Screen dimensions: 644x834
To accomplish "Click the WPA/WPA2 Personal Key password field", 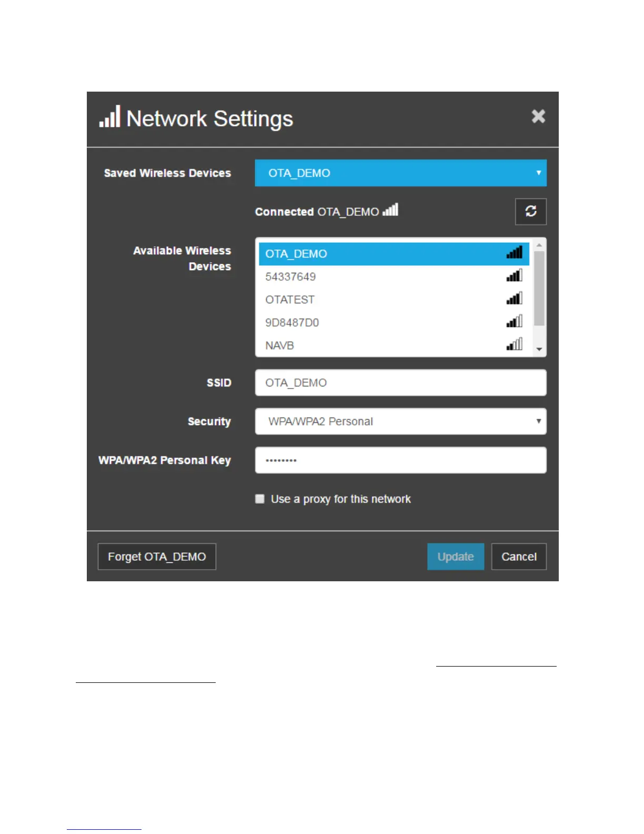I will [x=400, y=460].
